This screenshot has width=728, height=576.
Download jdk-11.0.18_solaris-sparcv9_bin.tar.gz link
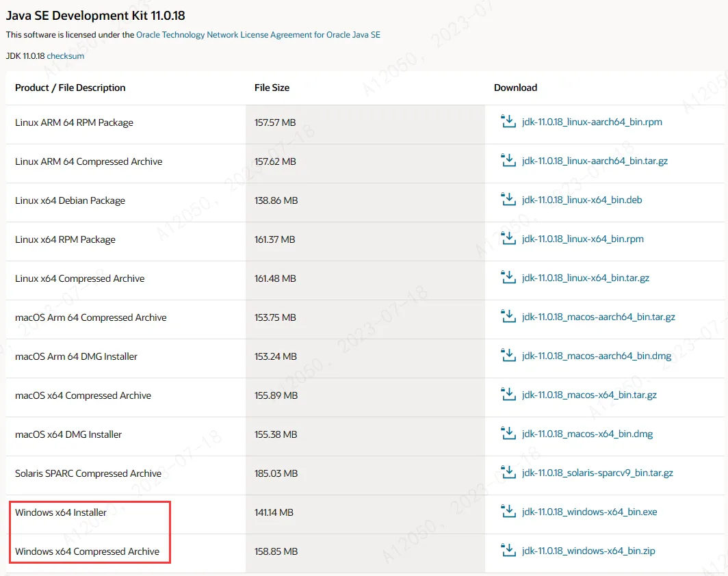597,473
